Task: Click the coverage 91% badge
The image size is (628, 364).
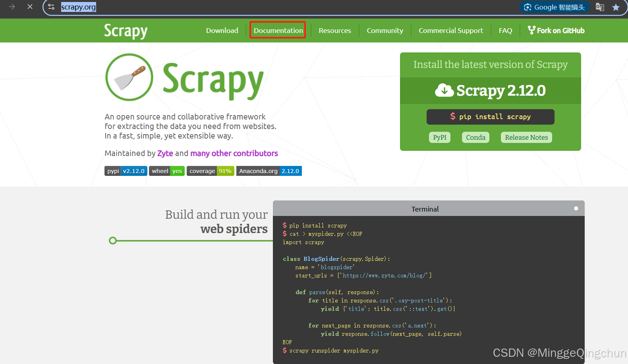Action: pyautogui.click(x=211, y=171)
